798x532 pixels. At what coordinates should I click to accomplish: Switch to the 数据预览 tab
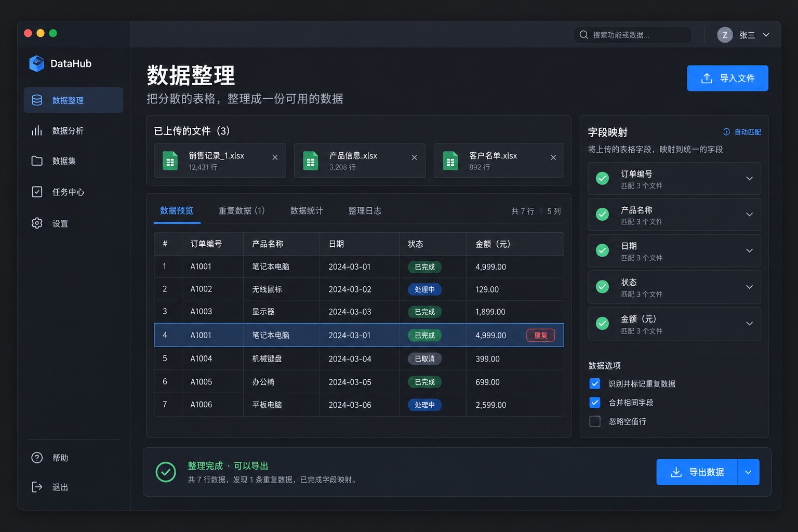(x=177, y=210)
